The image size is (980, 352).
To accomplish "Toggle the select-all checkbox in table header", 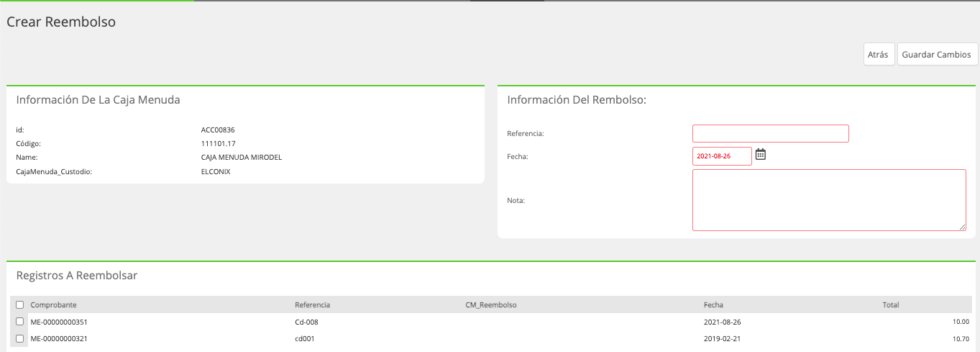I will coord(20,304).
